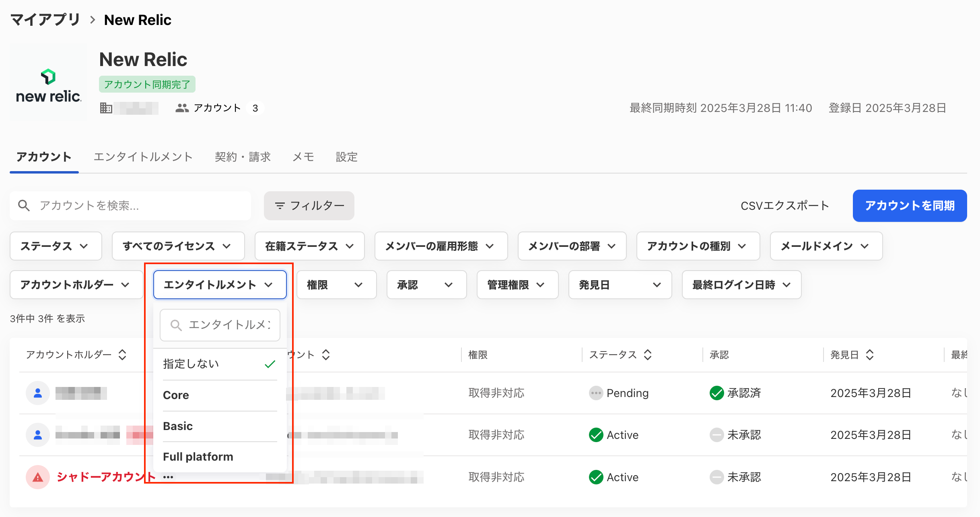Focus the アカウントを検索 search field

(x=130, y=206)
